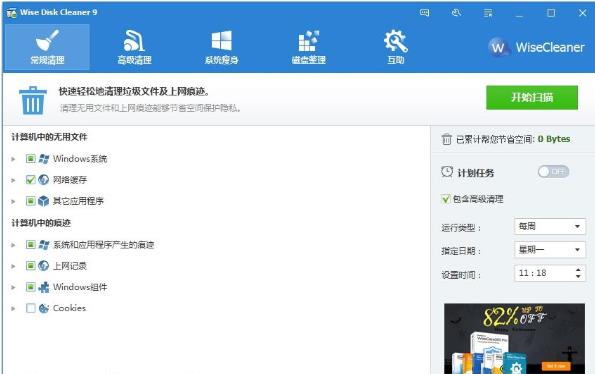Image resolution: width=595 pixels, height=374 pixels.
Task: Click the 系统和应用程序产生的痕迹 flag icon
Action: (44, 245)
